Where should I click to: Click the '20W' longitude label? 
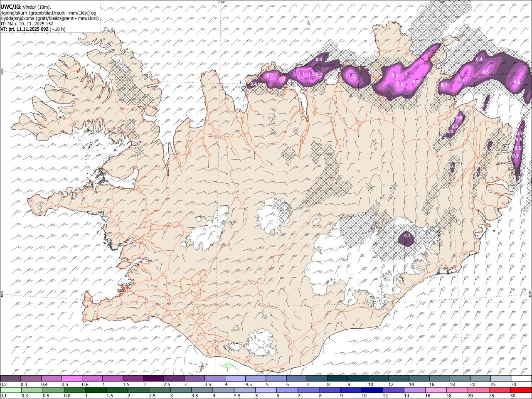(221, 2)
